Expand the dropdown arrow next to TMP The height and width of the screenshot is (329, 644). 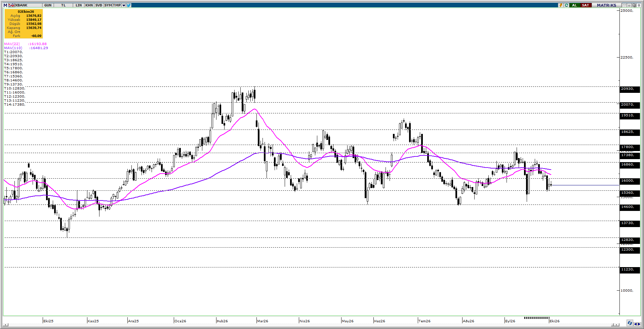(x=124, y=5)
